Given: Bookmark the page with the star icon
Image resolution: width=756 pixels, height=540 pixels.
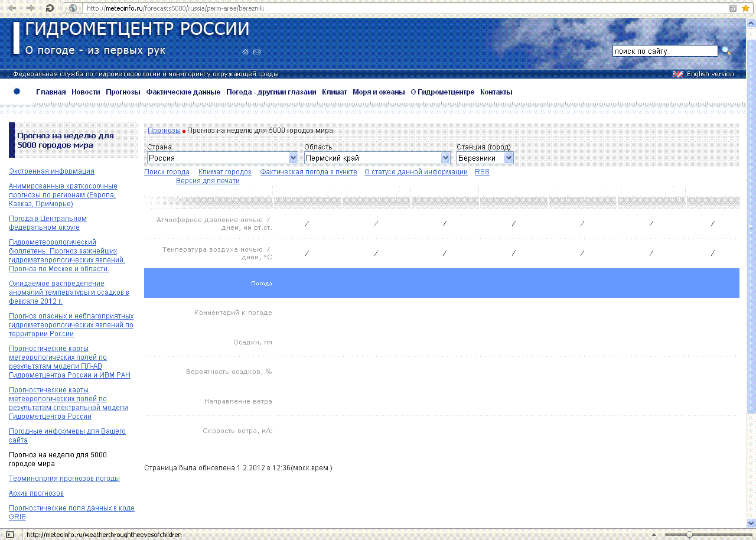Looking at the screenshot, I should [x=745, y=8].
